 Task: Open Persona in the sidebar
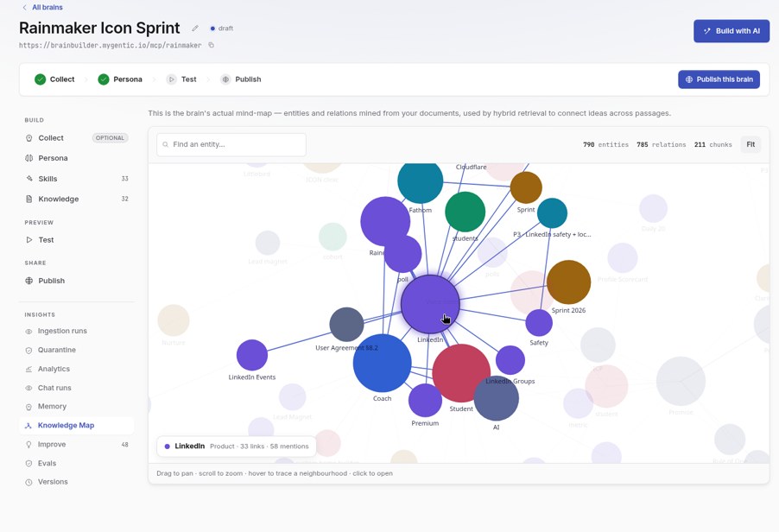coord(77,158)
